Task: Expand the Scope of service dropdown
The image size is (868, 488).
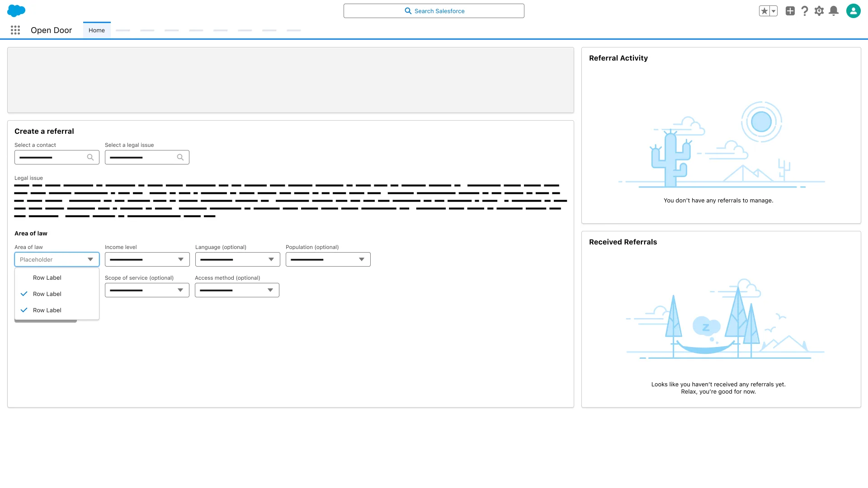Action: 147,290
